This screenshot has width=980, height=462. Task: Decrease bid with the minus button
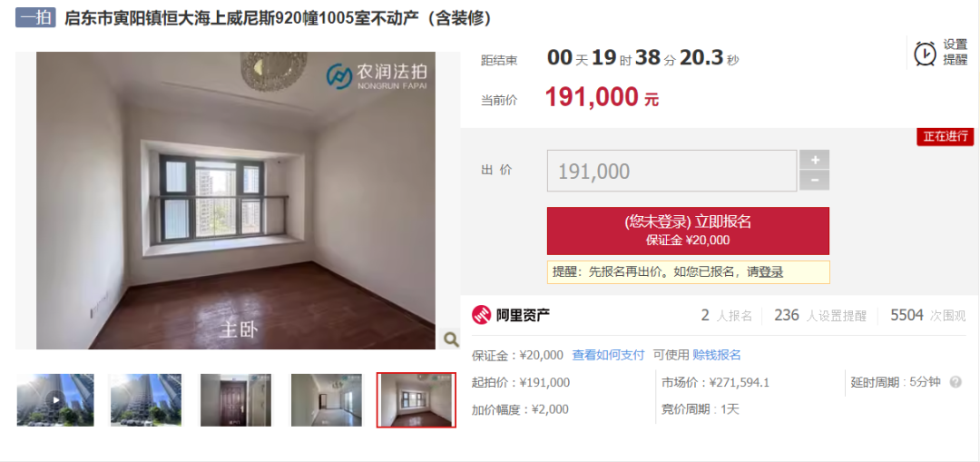point(814,180)
